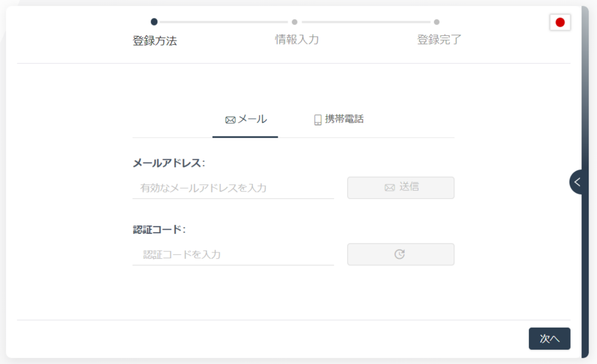Select the first progress dot above 登録方法
Viewport: 597px width, 364px height.
pyautogui.click(x=154, y=21)
